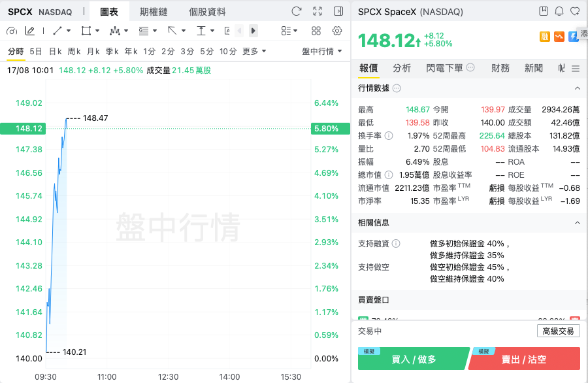Set a price alert with bell icon
The width and height of the screenshot is (588, 383).
pos(559,11)
